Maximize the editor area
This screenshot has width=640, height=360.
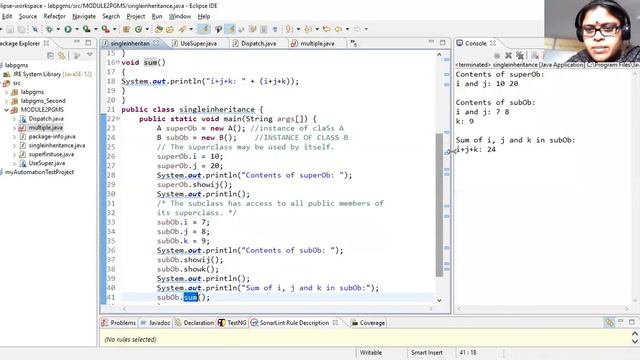[x=443, y=42]
